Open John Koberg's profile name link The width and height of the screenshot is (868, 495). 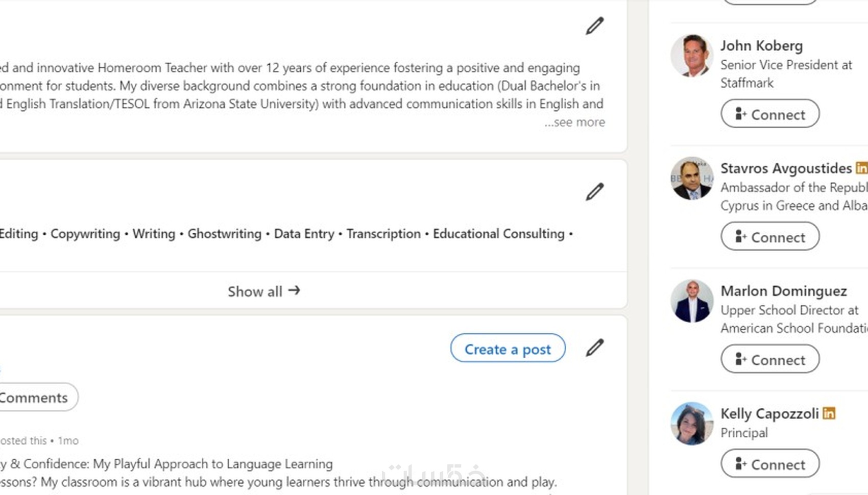click(x=761, y=46)
